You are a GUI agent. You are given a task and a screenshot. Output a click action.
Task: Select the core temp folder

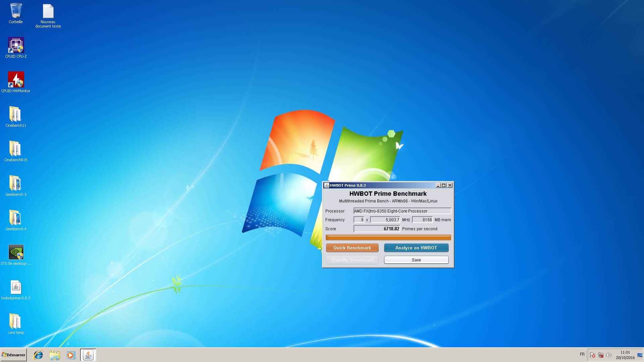[16, 324]
